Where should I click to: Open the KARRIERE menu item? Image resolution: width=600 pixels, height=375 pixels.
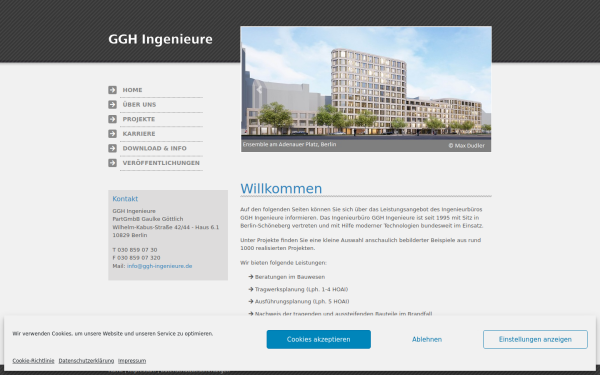coord(139,134)
